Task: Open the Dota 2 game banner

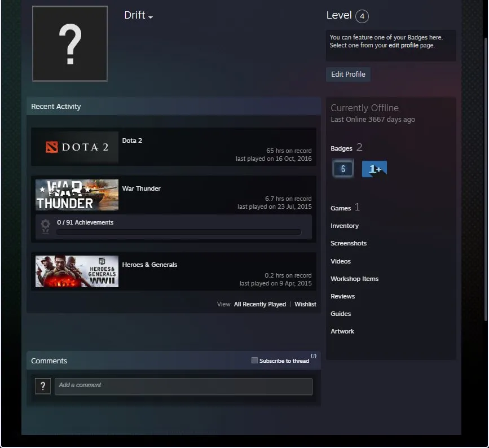Action: pyautogui.click(x=77, y=147)
